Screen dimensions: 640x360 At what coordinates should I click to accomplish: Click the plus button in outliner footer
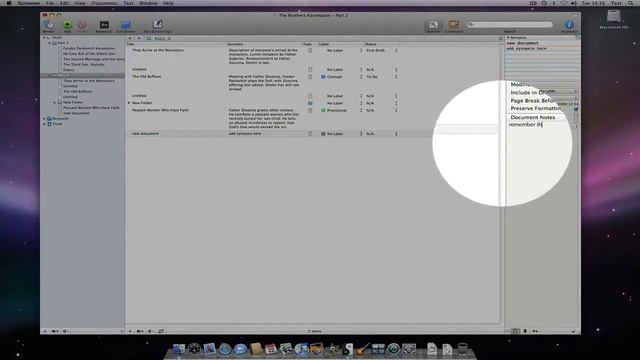click(130, 331)
